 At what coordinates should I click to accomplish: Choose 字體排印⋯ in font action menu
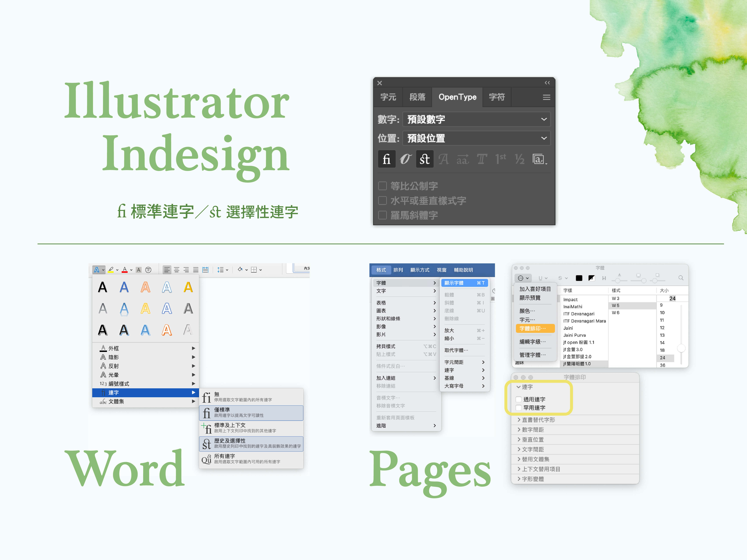coord(535,328)
